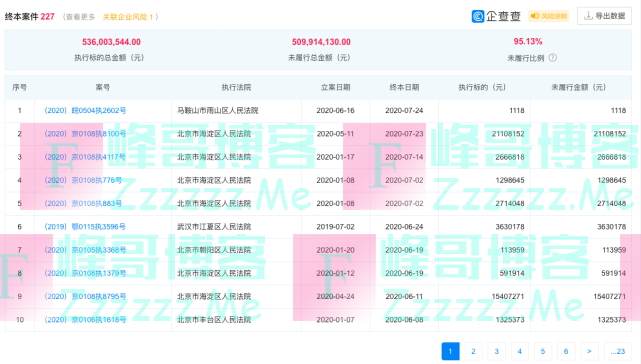Click the 企查查 logo icon

pos(477,16)
